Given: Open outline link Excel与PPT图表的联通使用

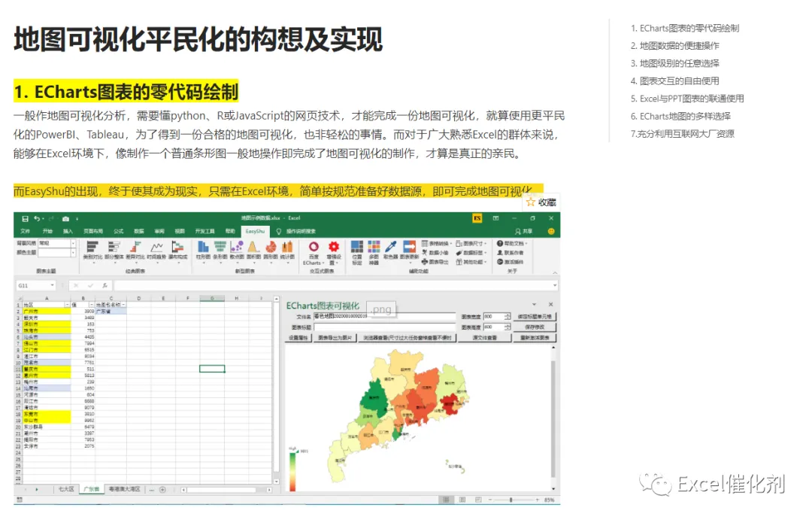Looking at the screenshot, I should pos(687,99).
